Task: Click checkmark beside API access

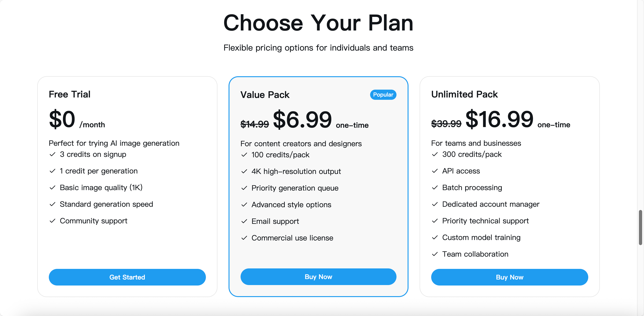Action: (x=435, y=171)
